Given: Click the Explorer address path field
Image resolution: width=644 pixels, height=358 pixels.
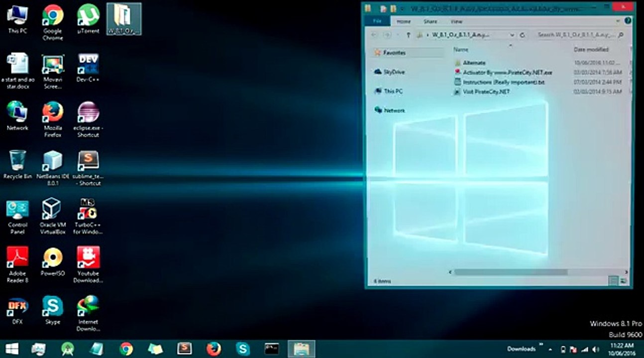Looking at the screenshot, I should 465,35.
